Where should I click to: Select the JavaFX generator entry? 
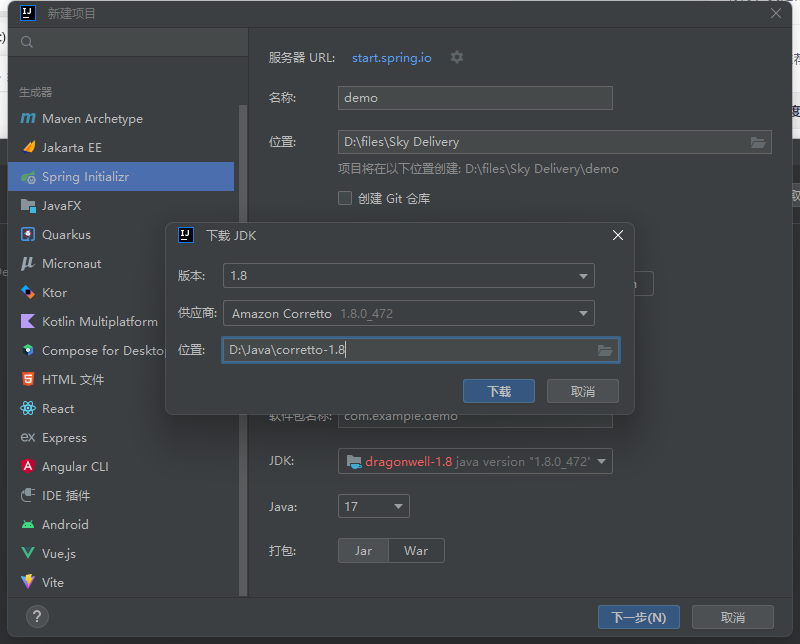pos(121,206)
